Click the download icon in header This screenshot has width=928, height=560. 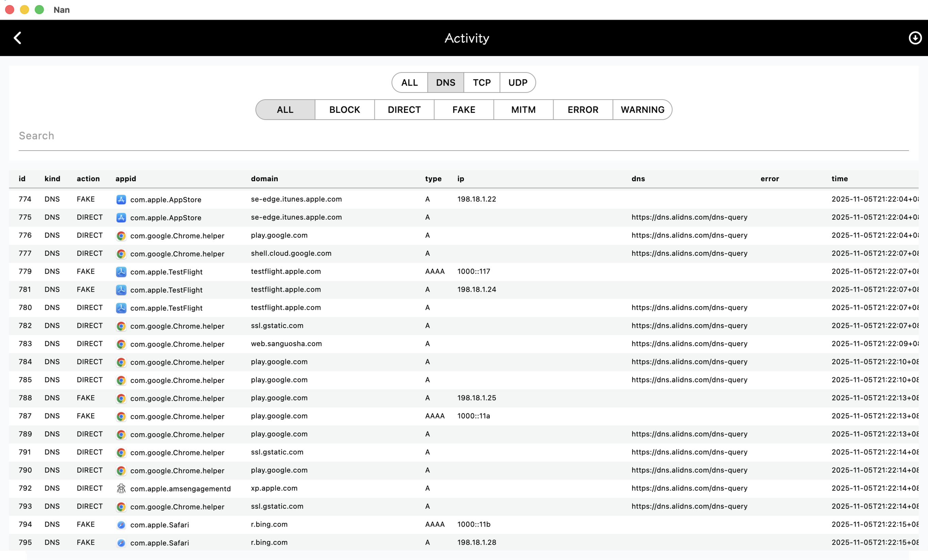point(915,38)
